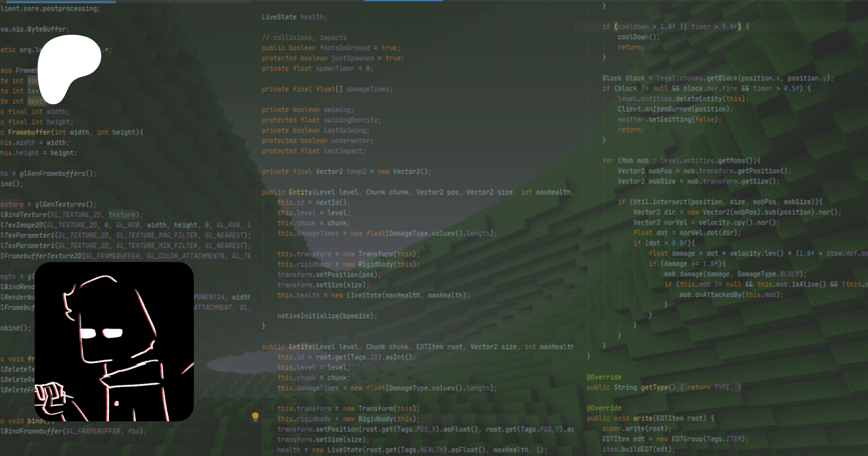Viewport: 868px width, 456px height.
Task: Click the white Patreon logo
Action: 69,69
